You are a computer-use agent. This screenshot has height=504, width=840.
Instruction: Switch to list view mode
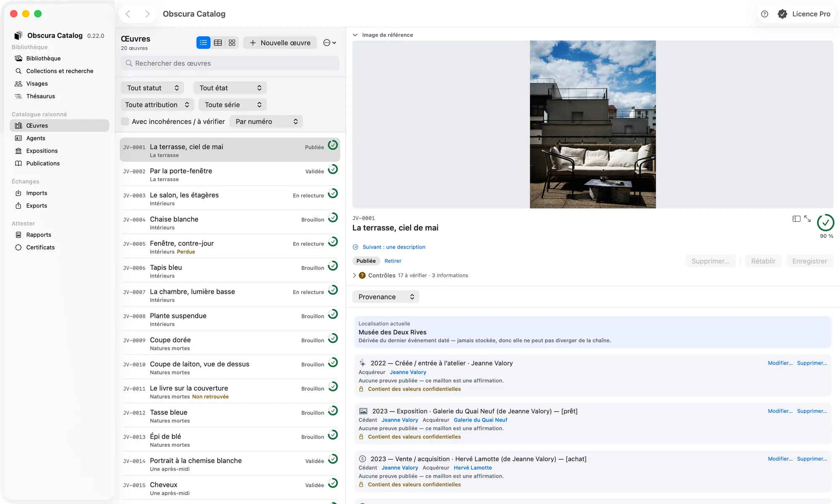pos(203,43)
